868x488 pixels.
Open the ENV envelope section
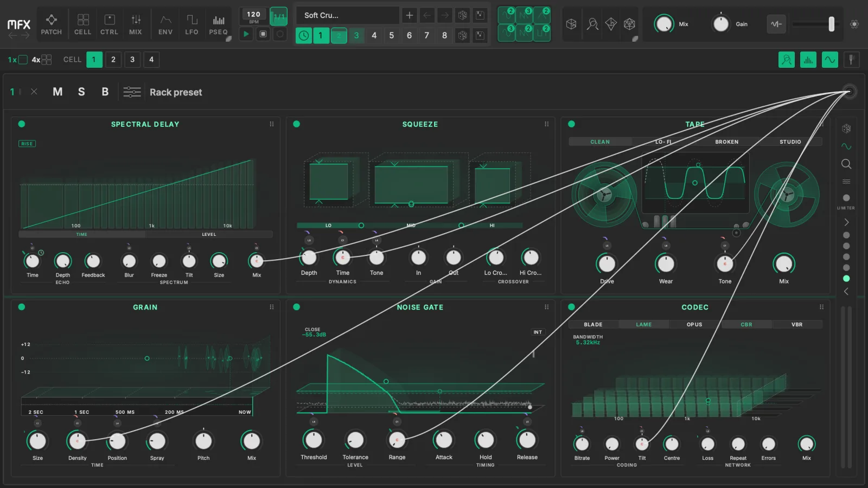(165, 24)
